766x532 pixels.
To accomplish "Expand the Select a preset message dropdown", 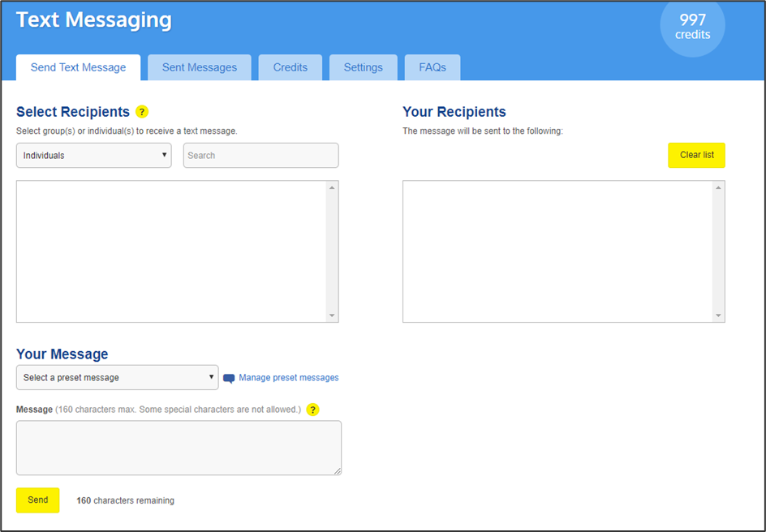I will click(x=118, y=378).
